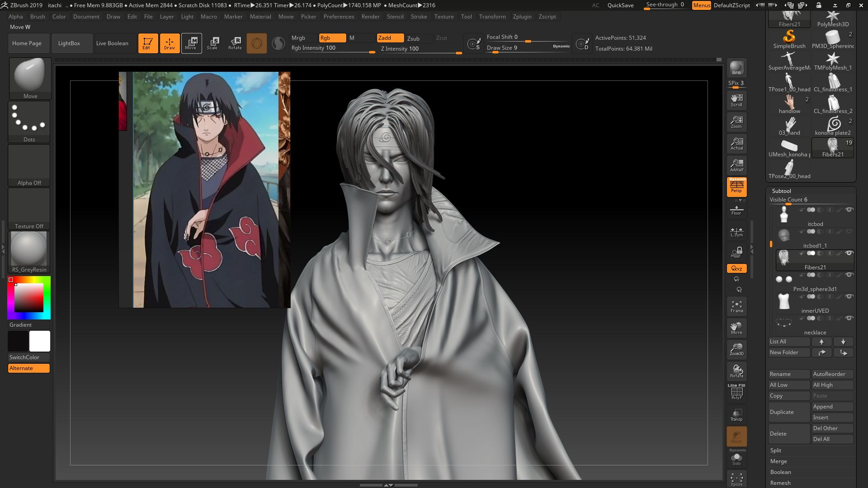Toggle Ghost transparency mode

pos(736,436)
